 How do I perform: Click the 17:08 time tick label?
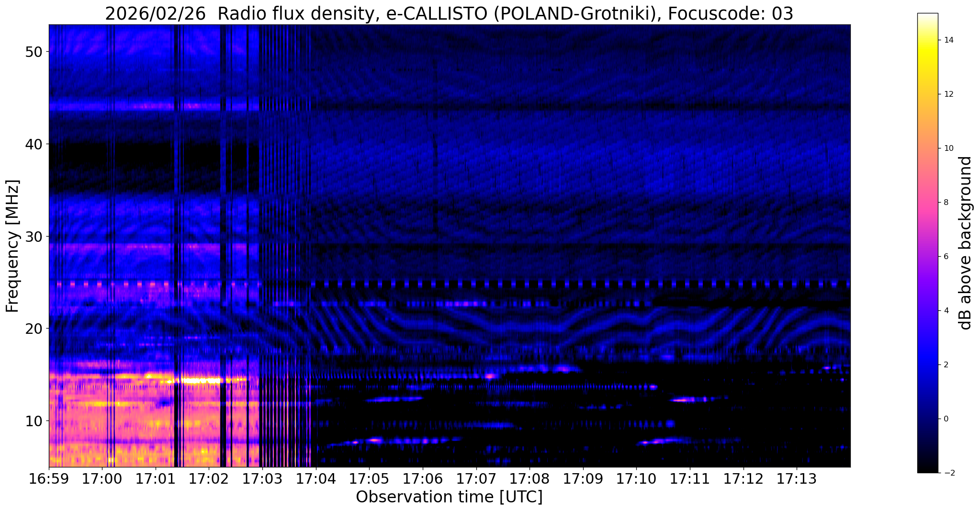[529, 479]
